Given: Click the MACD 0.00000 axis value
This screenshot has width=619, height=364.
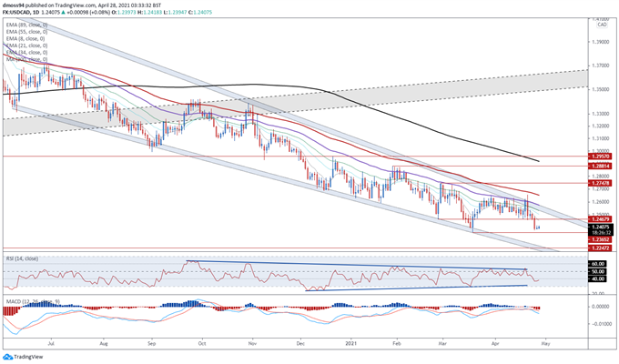Looking at the screenshot, I should (x=601, y=307).
